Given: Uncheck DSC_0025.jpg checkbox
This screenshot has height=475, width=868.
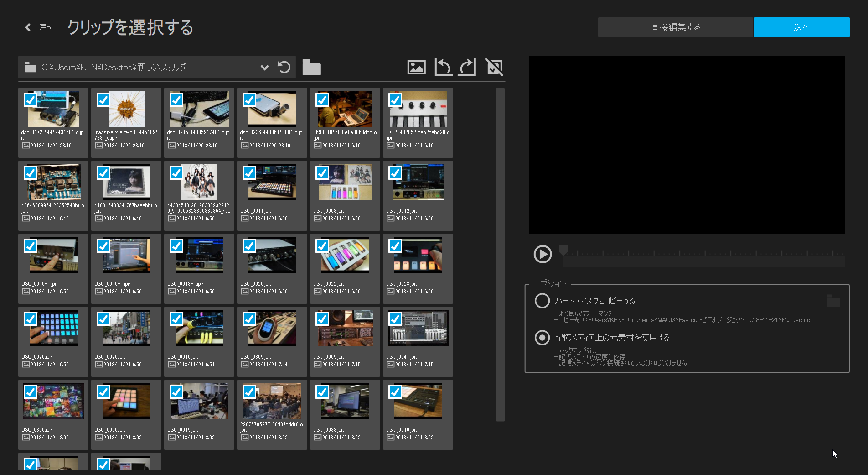Looking at the screenshot, I should [31, 319].
